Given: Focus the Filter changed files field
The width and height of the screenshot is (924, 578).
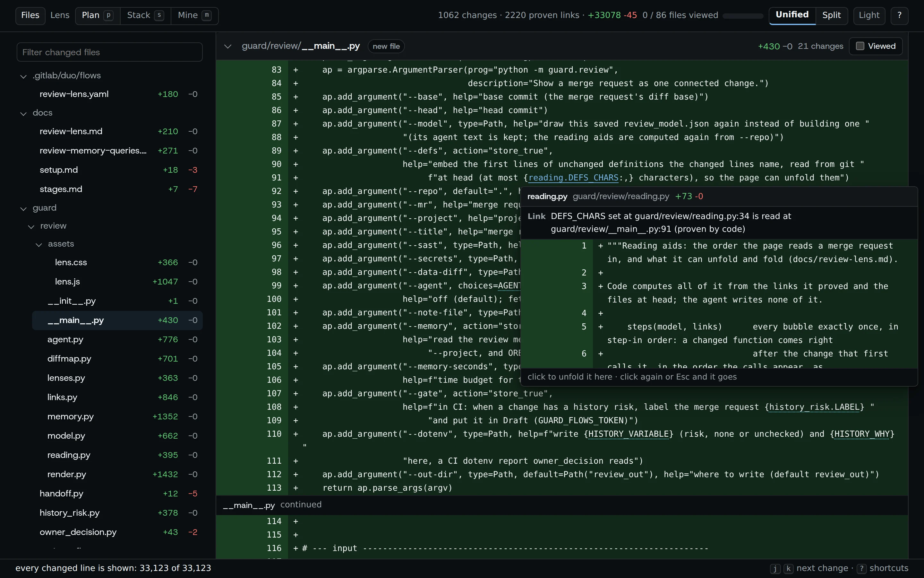Looking at the screenshot, I should [110, 52].
